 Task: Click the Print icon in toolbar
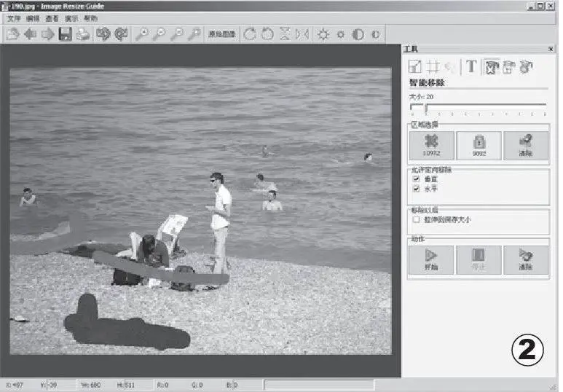(83, 34)
